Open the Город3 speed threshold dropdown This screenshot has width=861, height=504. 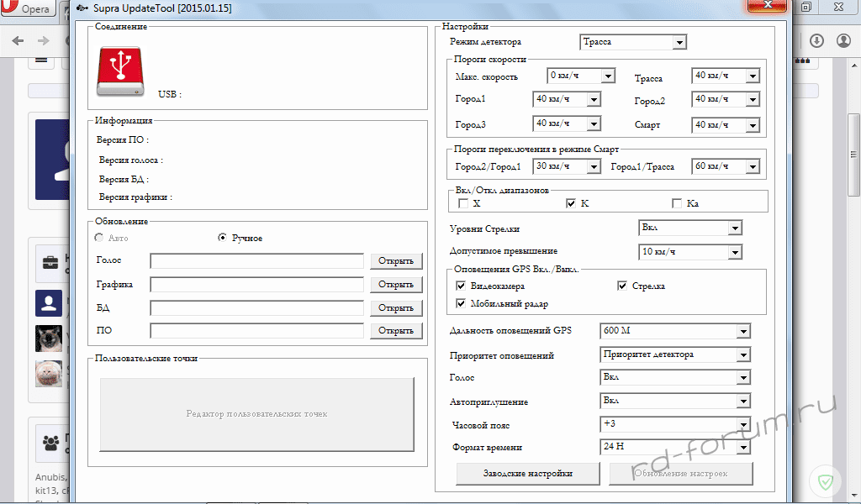(x=567, y=124)
